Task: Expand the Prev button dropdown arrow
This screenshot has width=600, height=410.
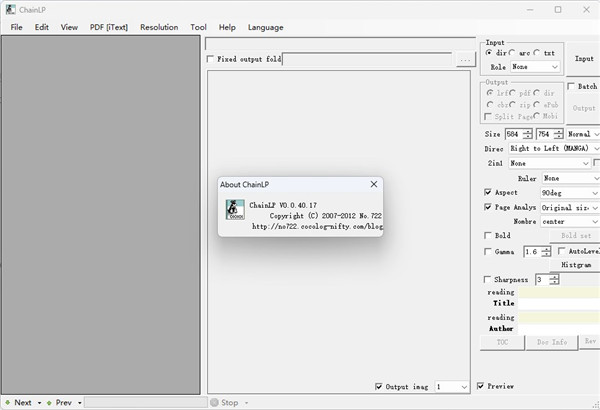Action: tap(80, 403)
